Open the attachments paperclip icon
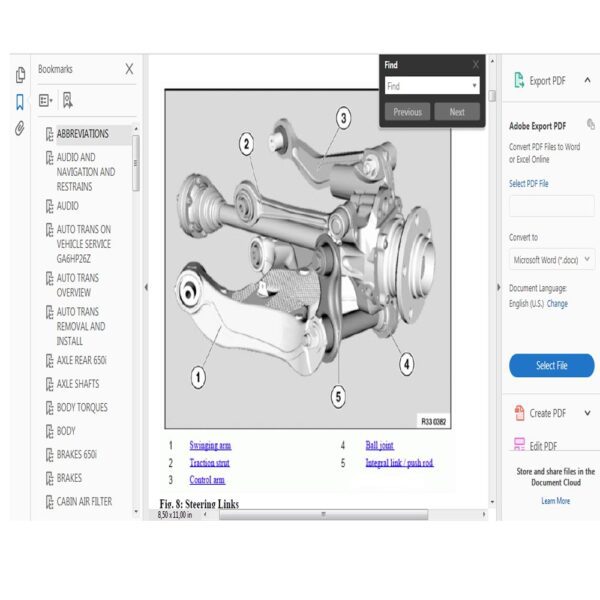Image resolution: width=600 pixels, height=600 pixels. point(20,128)
